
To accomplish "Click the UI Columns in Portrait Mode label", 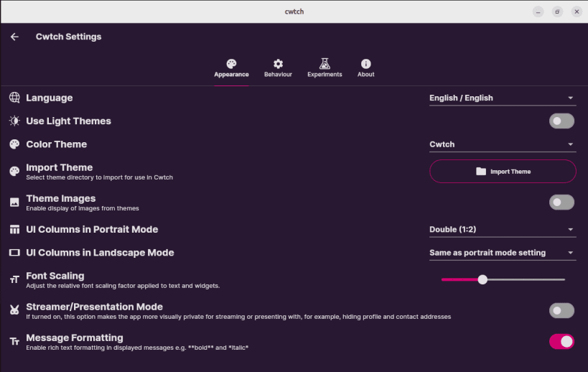I will pos(92,230).
